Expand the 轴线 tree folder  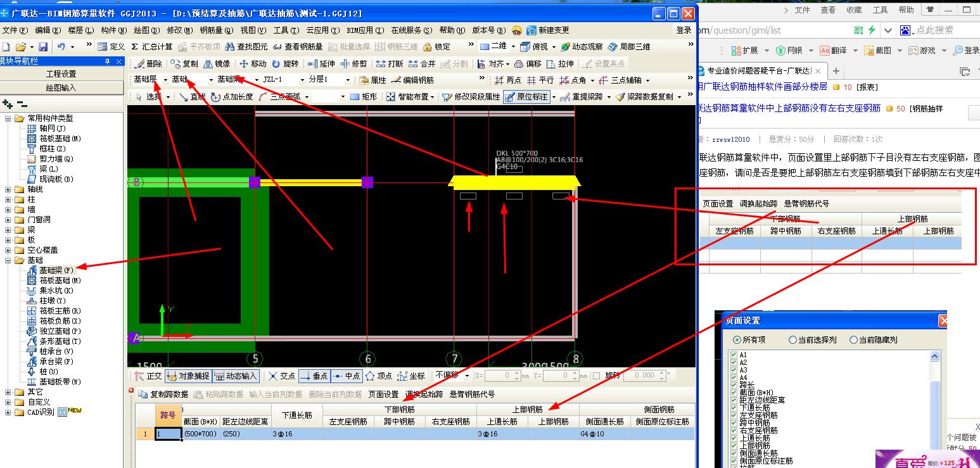click(x=8, y=189)
